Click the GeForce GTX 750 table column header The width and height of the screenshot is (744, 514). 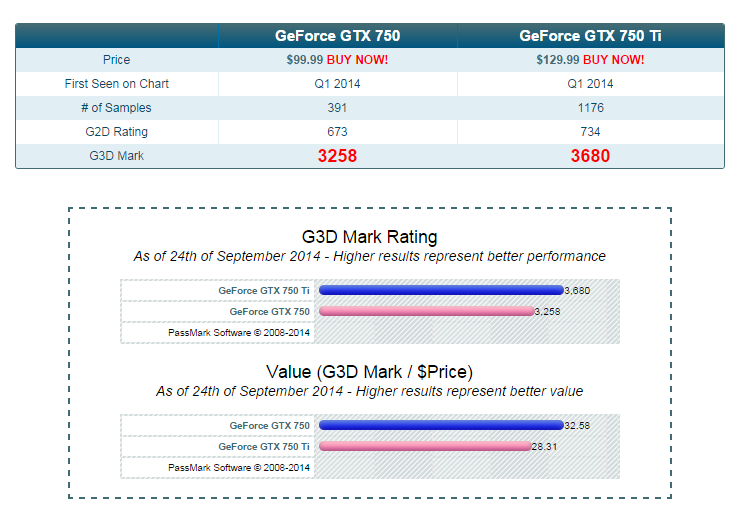(337, 36)
